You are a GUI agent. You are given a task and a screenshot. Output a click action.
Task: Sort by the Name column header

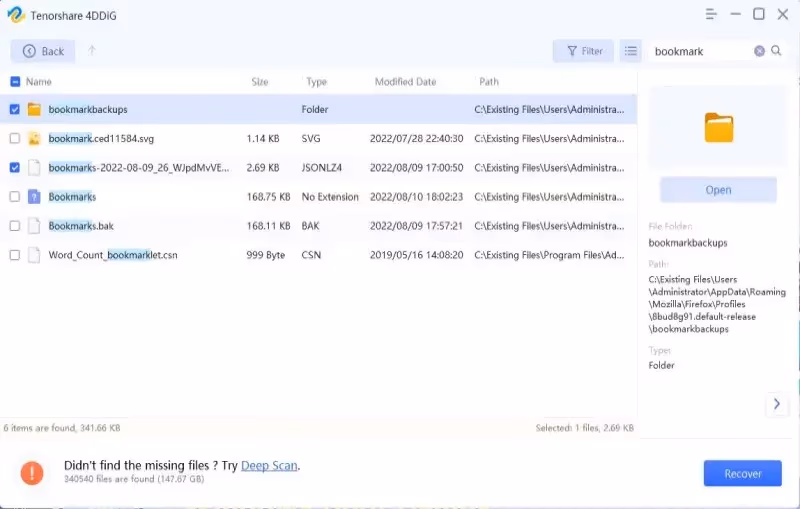coord(39,82)
